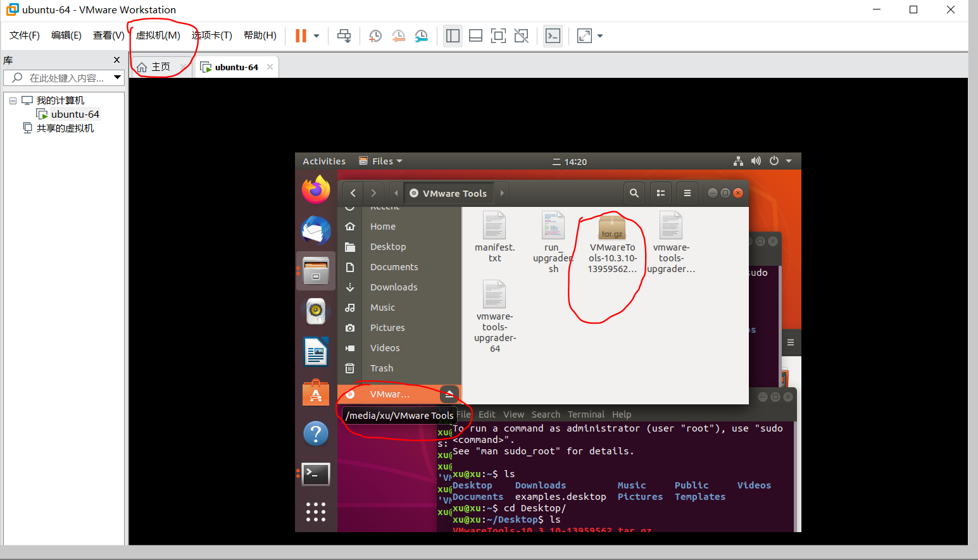Take a snapshot of this virtual machine
Screen dimensions: 978x560
pyautogui.click(x=375, y=36)
